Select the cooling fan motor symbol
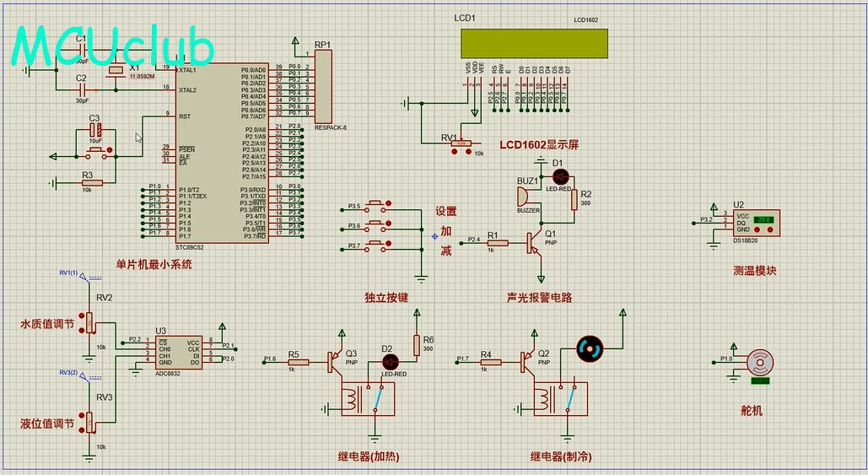 click(589, 348)
